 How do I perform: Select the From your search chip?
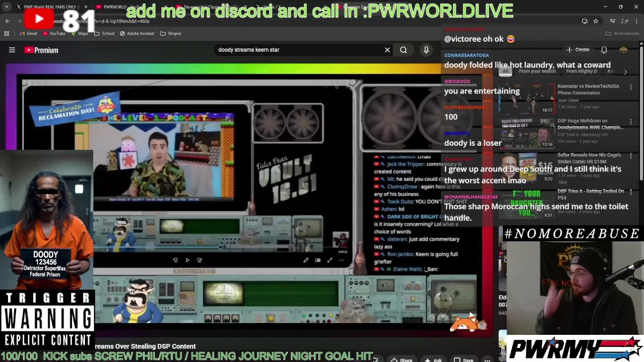click(537, 71)
